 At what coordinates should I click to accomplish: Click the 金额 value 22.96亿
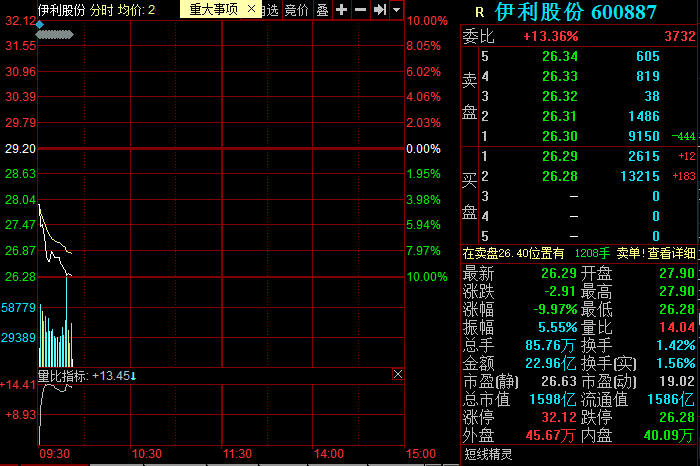(550, 363)
